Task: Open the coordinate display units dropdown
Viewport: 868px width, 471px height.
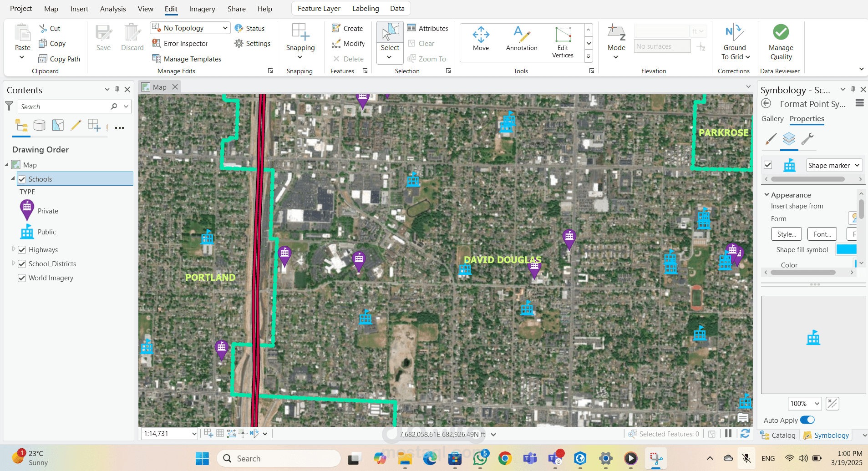Action: [493, 435]
